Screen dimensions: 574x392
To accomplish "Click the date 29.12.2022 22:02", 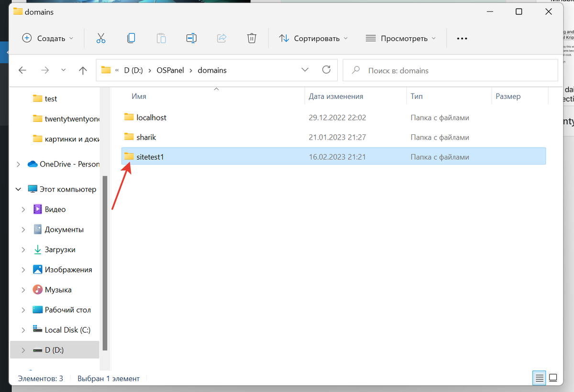I will (x=337, y=117).
